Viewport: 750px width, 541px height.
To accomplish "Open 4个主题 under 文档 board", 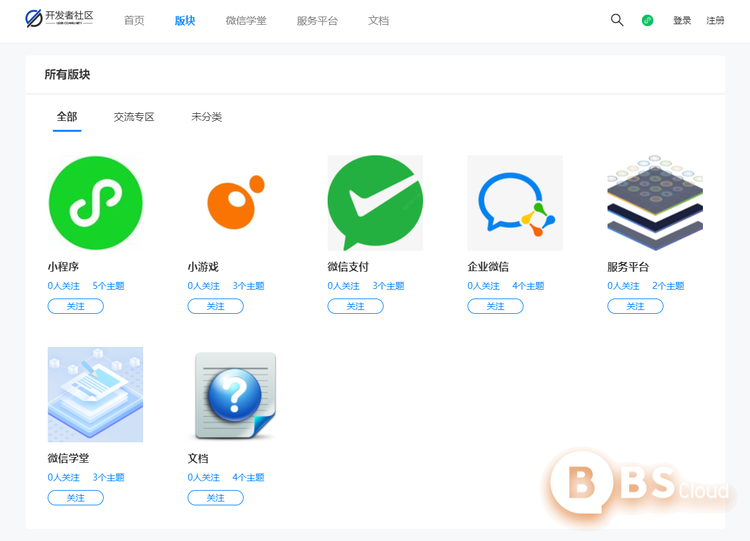I will pyautogui.click(x=249, y=477).
